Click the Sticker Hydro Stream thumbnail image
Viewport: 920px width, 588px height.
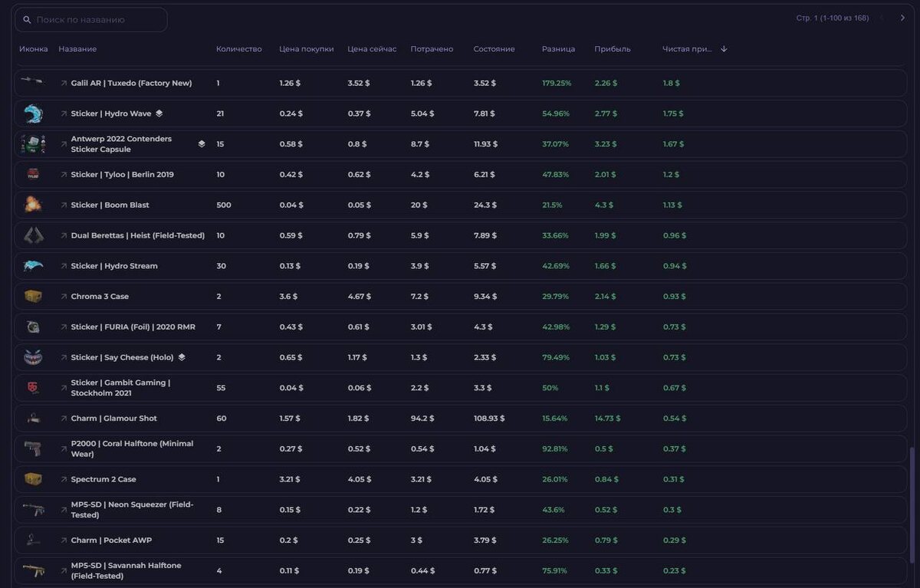pyautogui.click(x=33, y=266)
